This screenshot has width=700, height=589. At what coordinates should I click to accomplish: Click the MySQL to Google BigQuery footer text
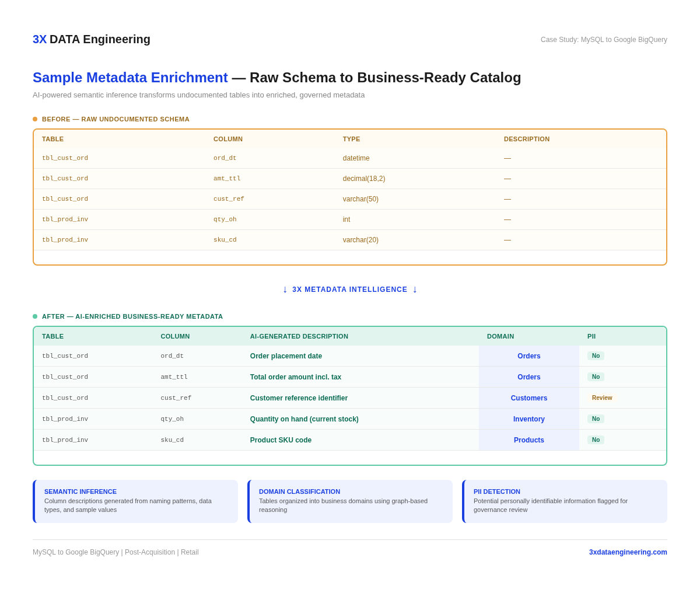(116, 552)
